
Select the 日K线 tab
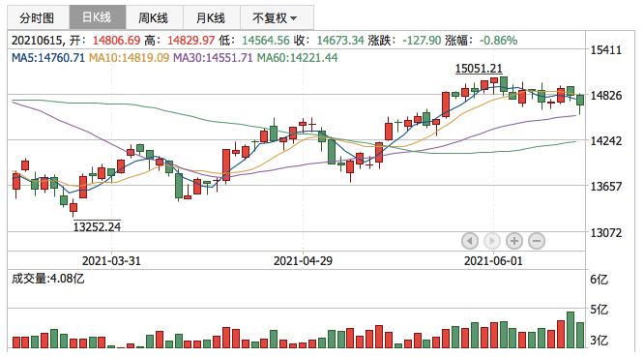98,17
